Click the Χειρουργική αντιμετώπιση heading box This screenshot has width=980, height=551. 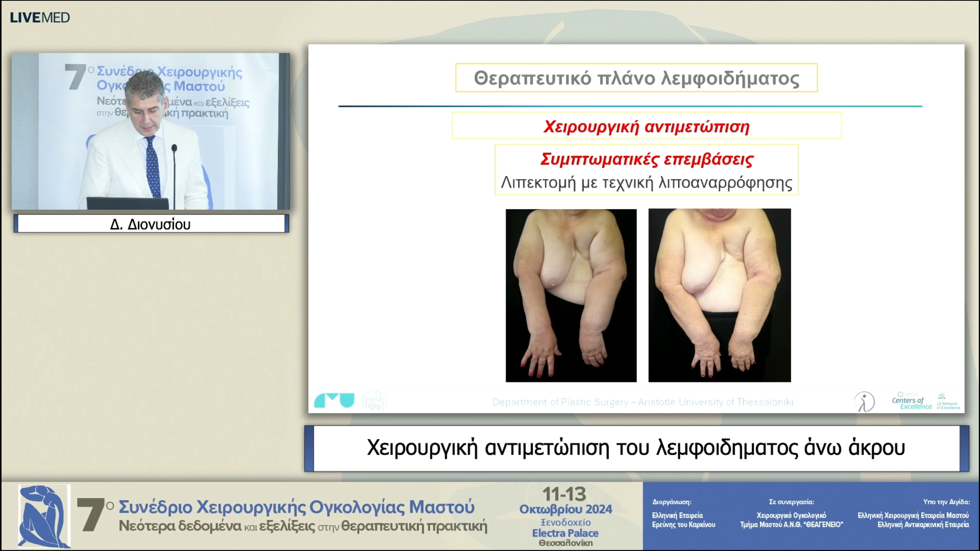(646, 126)
